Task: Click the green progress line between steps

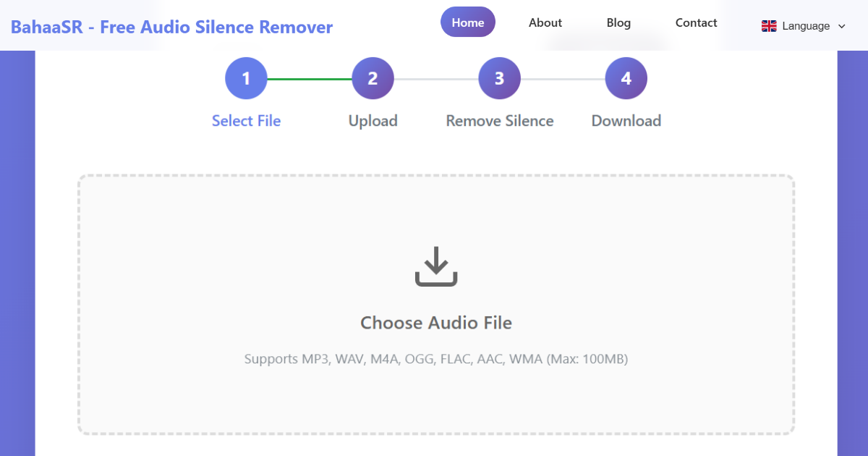Action: click(310, 78)
